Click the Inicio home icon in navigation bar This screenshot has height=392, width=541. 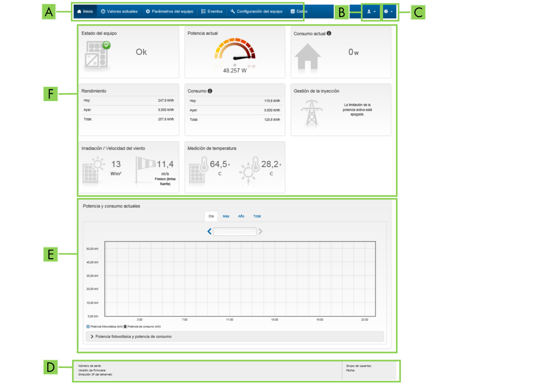[x=79, y=11]
